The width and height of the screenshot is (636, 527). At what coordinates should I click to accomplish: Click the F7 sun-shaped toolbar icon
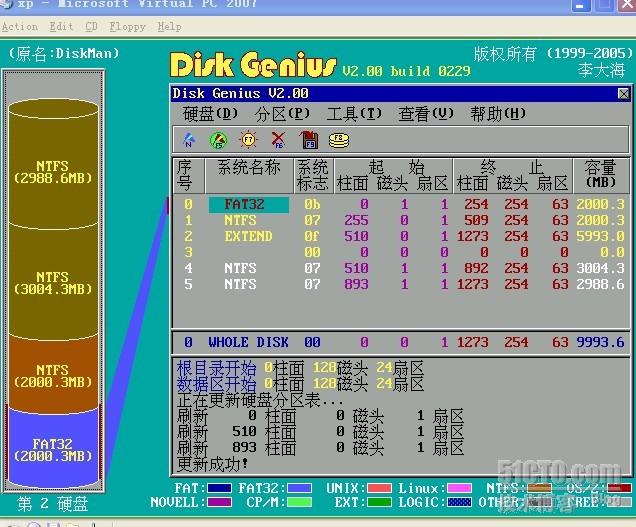click(x=248, y=140)
